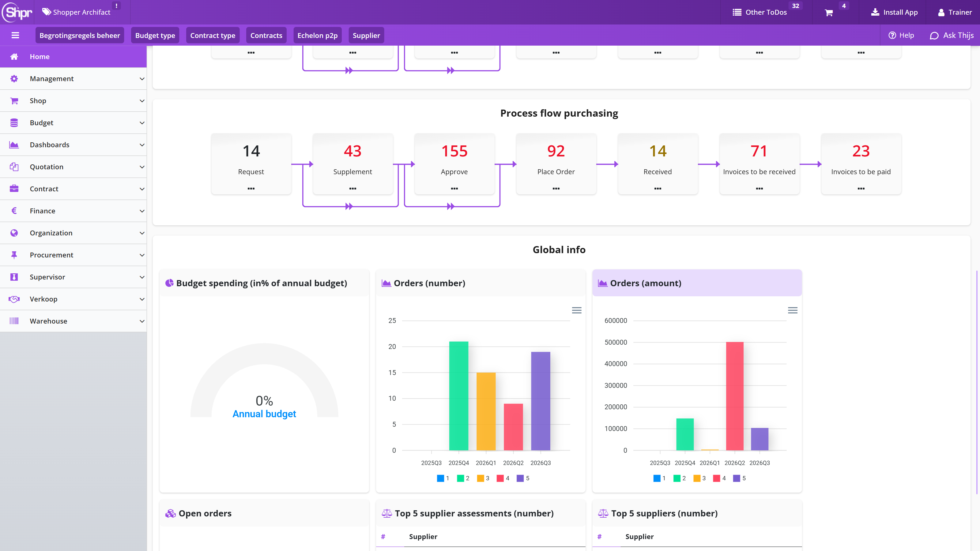Open the 23 Invoices to be paid card
Image resolution: width=980 pixels, height=551 pixels.
[x=861, y=164]
